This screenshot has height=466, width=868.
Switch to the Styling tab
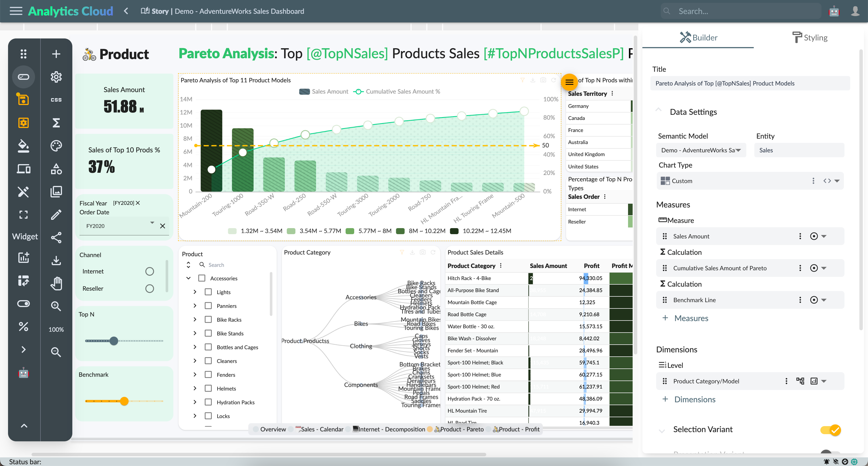click(x=810, y=37)
